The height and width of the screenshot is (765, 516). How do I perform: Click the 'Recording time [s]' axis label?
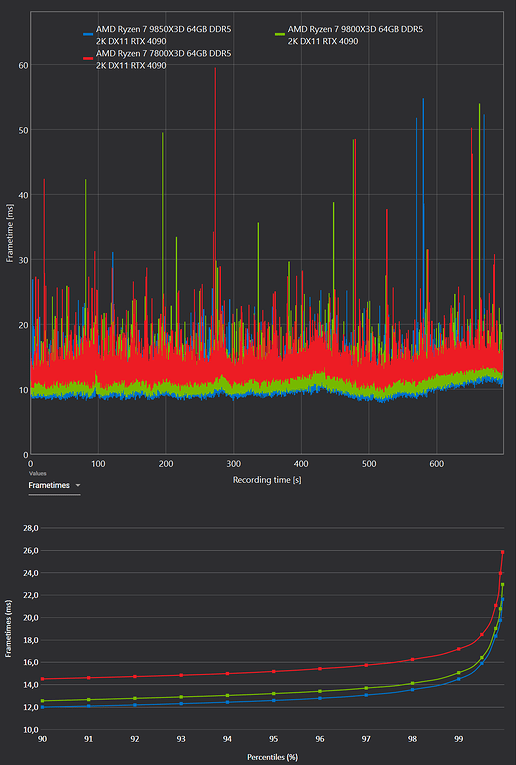click(267, 480)
